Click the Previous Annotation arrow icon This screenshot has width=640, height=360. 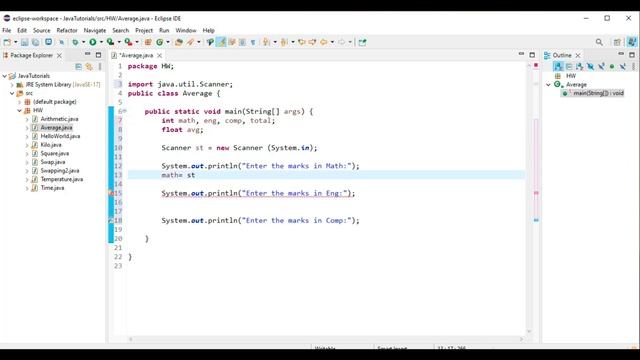284,42
